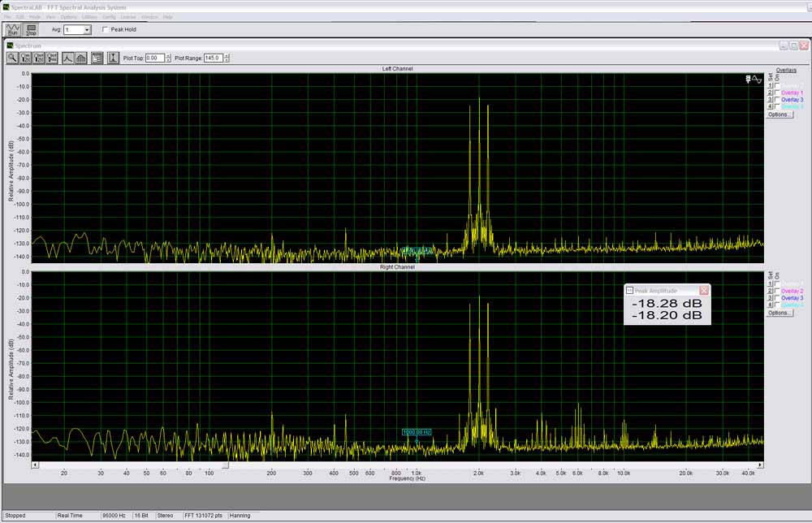812x523 pixels.
Task: Enable overlay 2 checkbox for left channel
Action: pos(777,93)
